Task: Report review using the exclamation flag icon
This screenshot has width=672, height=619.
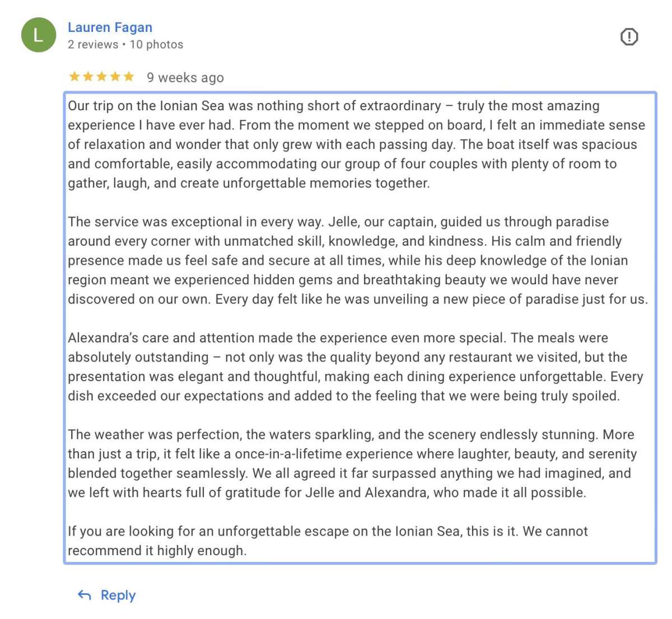Action: [x=629, y=37]
